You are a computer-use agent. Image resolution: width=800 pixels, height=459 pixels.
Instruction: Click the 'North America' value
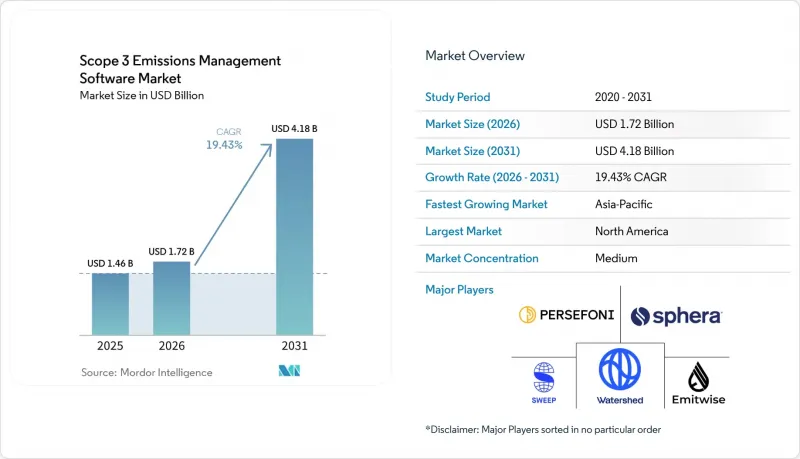[x=632, y=231]
